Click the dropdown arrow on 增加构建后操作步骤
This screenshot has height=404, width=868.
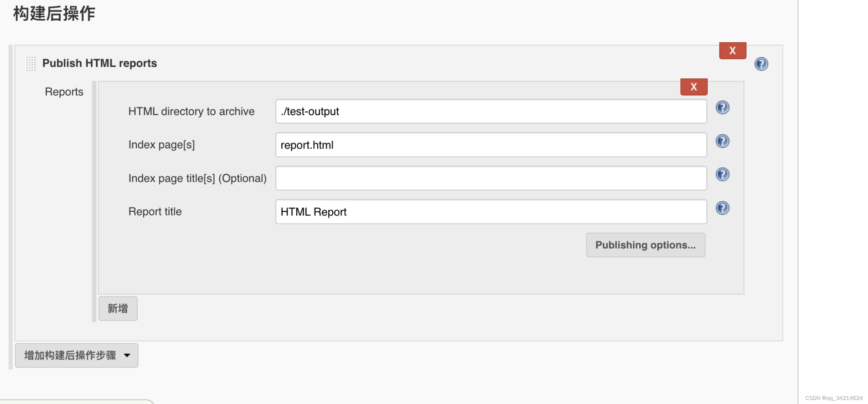(x=127, y=355)
